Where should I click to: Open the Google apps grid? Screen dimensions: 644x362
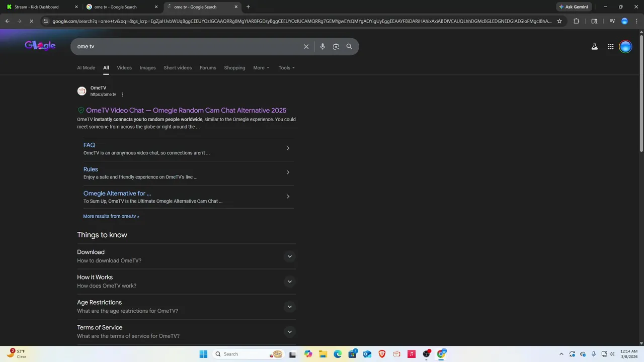pyautogui.click(x=610, y=47)
